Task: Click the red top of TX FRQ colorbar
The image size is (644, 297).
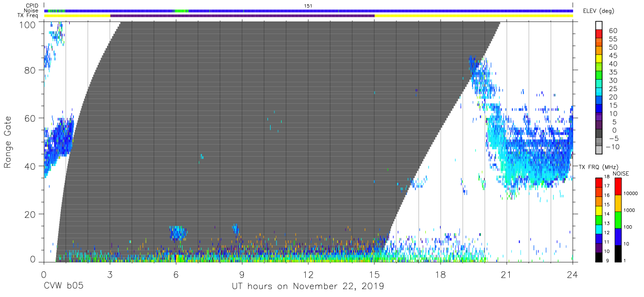Action: pyautogui.click(x=598, y=182)
